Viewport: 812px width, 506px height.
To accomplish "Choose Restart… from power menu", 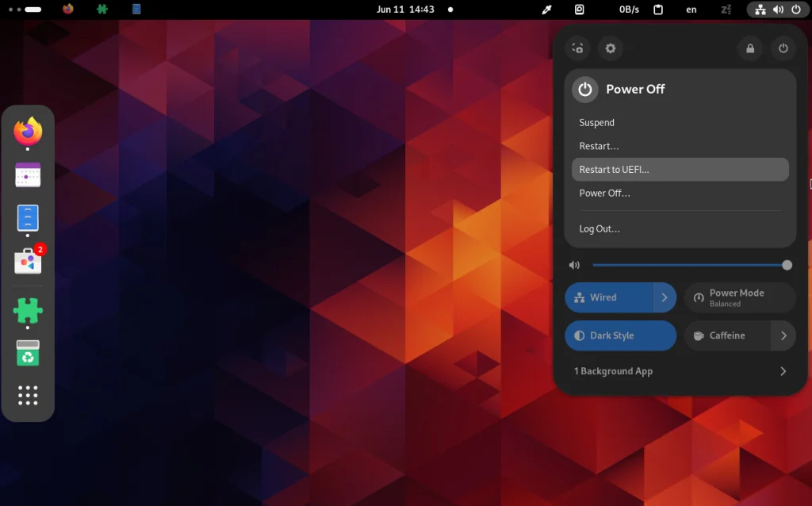I will coord(680,146).
